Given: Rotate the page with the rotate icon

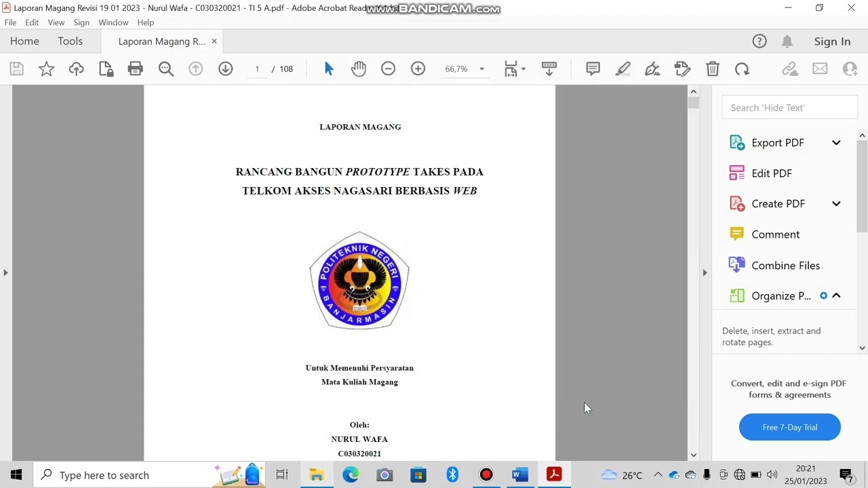Looking at the screenshot, I should 742,68.
